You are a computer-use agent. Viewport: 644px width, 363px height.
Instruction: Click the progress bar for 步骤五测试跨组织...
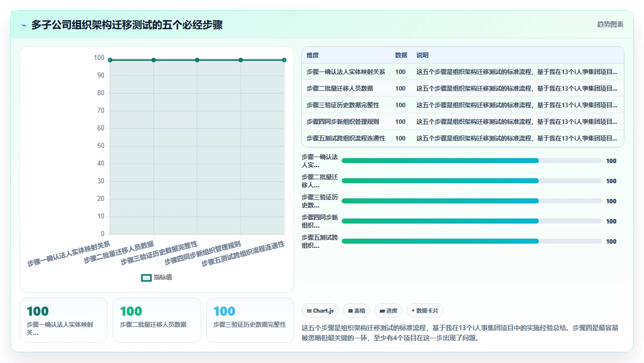pyautogui.click(x=471, y=241)
